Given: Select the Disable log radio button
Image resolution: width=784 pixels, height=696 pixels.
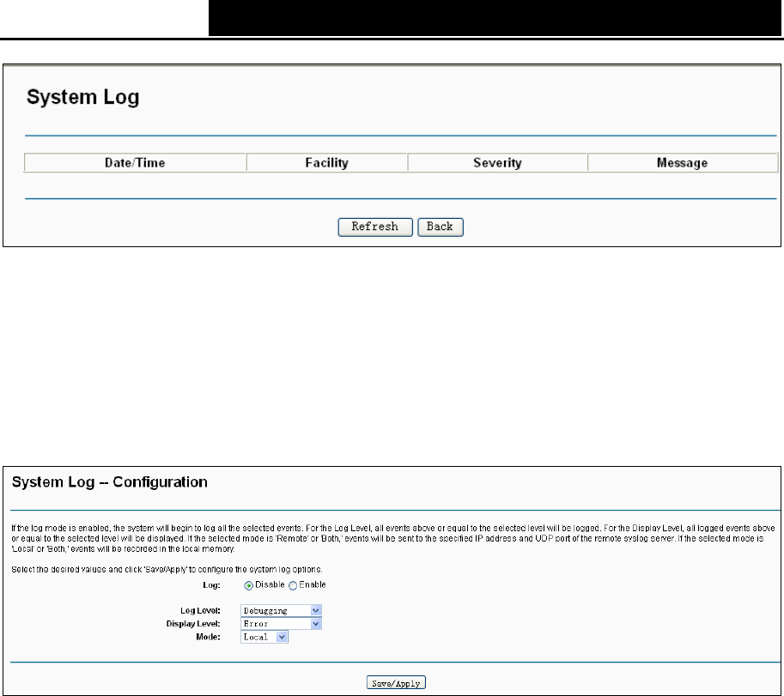Looking at the screenshot, I should point(248,585).
